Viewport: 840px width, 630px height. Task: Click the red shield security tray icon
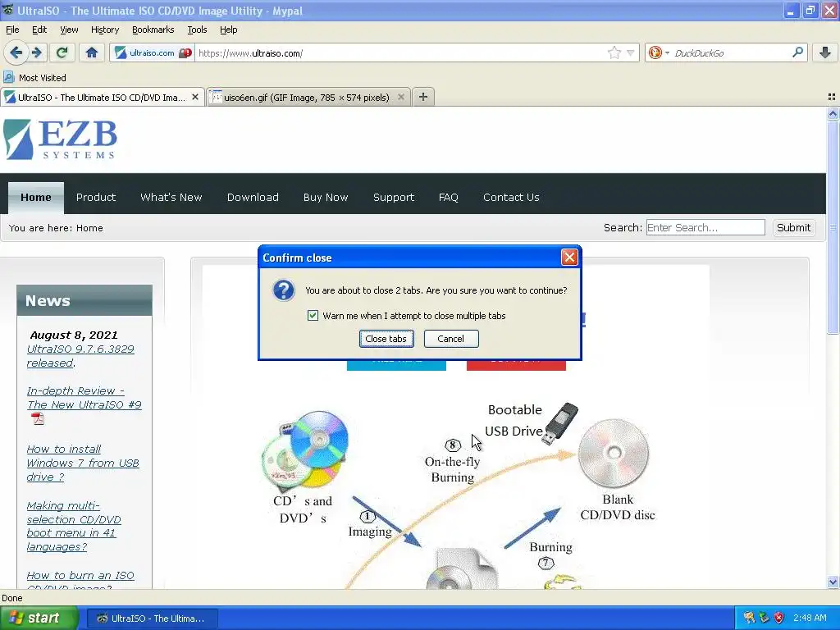(778, 619)
